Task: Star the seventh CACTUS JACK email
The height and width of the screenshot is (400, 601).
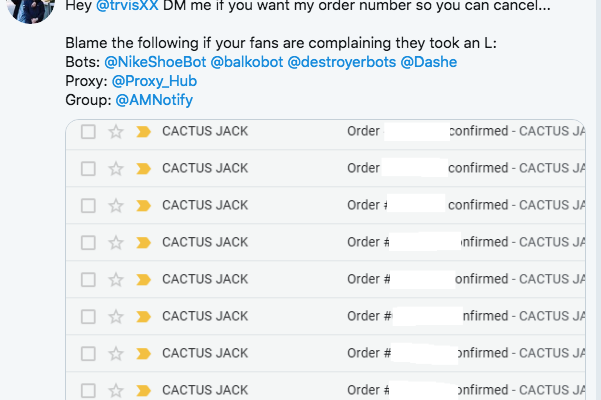Action: pyautogui.click(x=116, y=354)
